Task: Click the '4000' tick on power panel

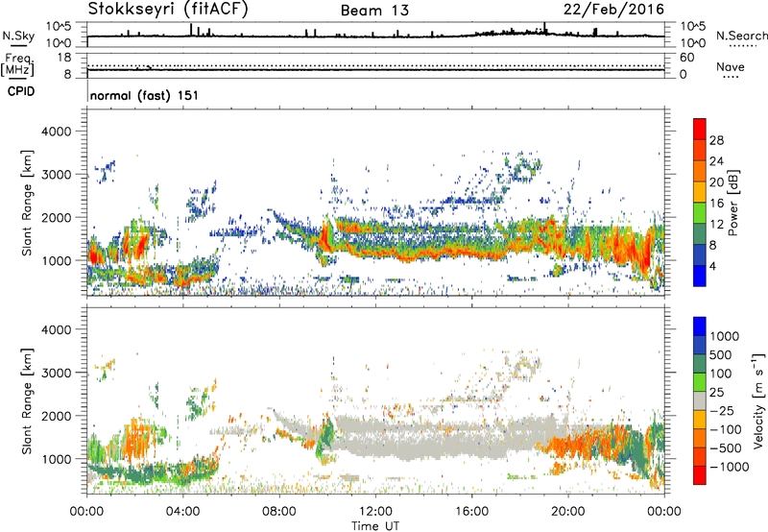Action: (56, 132)
